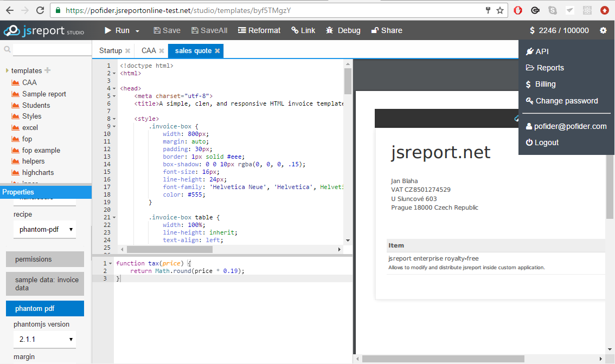Fold .invoice-box table rule on line 21
The image size is (615, 364).
(114, 217)
